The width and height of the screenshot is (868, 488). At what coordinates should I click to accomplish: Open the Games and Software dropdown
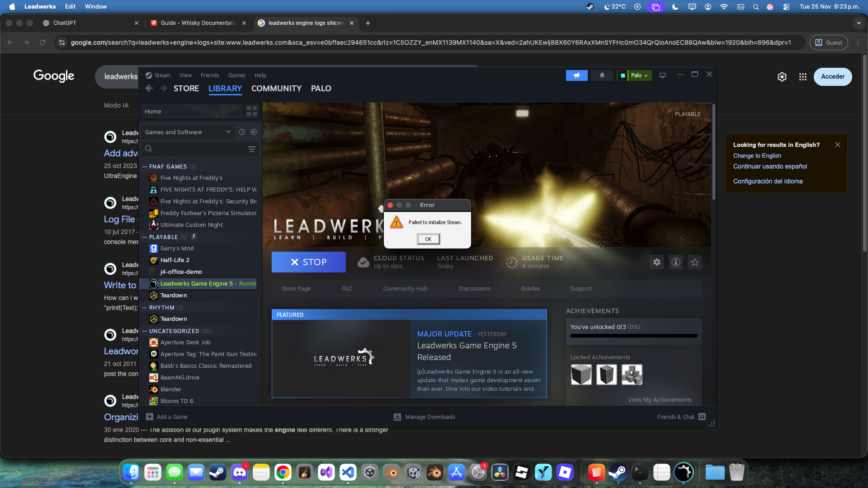(x=187, y=132)
